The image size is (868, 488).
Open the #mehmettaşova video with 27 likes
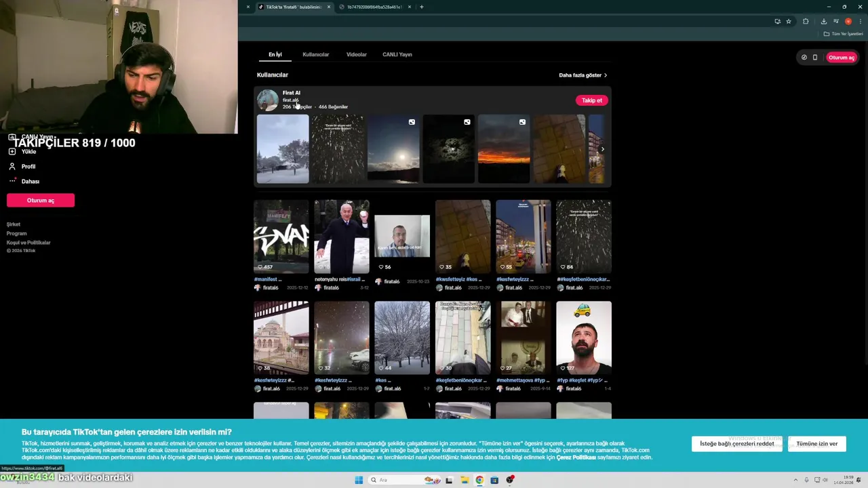[x=524, y=338]
